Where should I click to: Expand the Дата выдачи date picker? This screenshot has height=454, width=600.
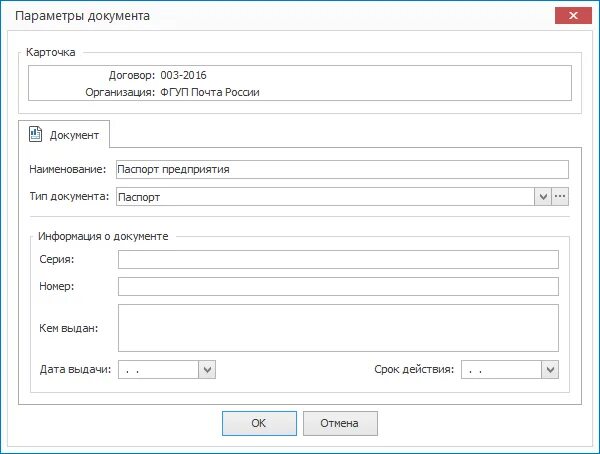207,370
